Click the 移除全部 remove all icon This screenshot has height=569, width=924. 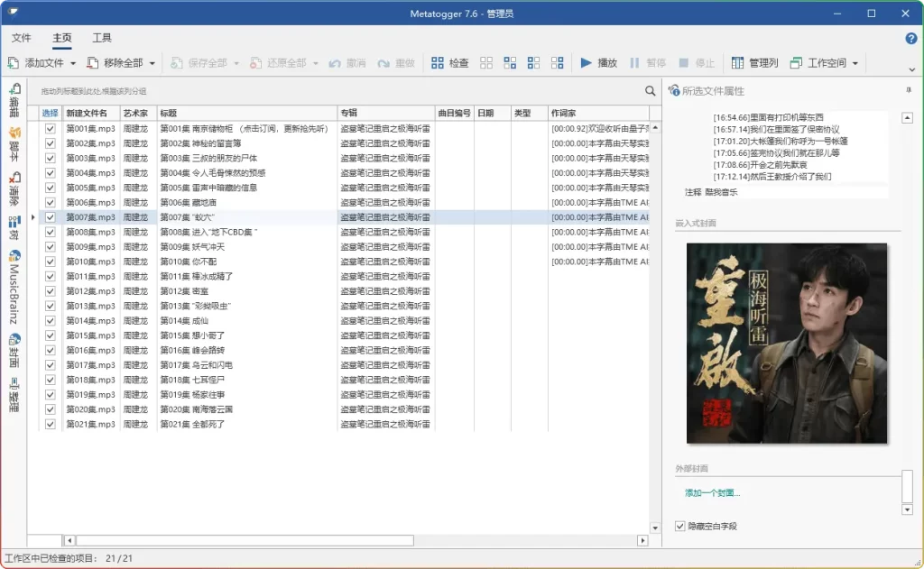tap(93, 62)
